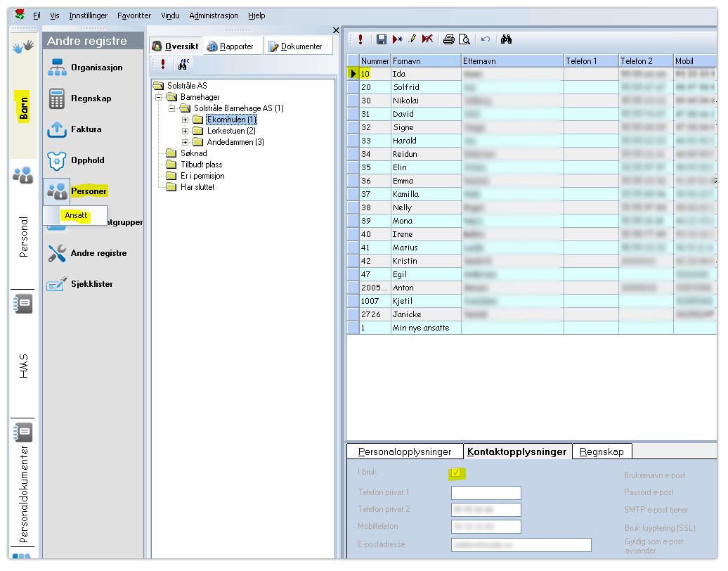The width and height of the screenshot is (728, 571).
Task: Select the Søknad folder in the tree
Action: [x=194, y=153]
